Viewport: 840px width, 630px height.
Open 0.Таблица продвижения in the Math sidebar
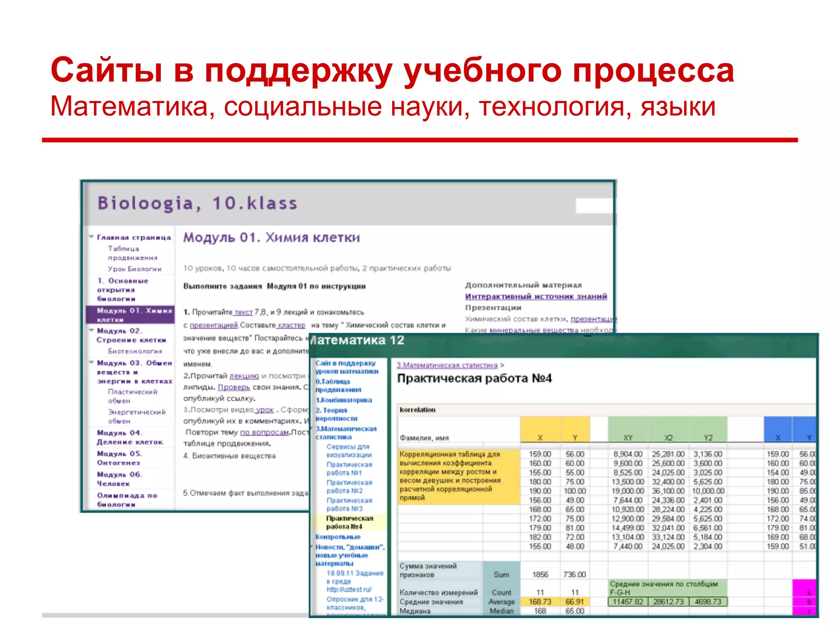pyautogui.click(x=338, y=386)
